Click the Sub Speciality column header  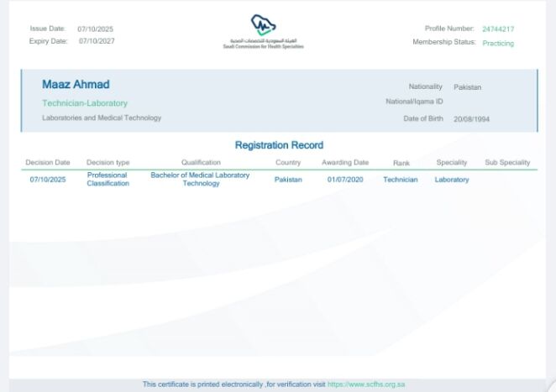(x=507, y=162)
